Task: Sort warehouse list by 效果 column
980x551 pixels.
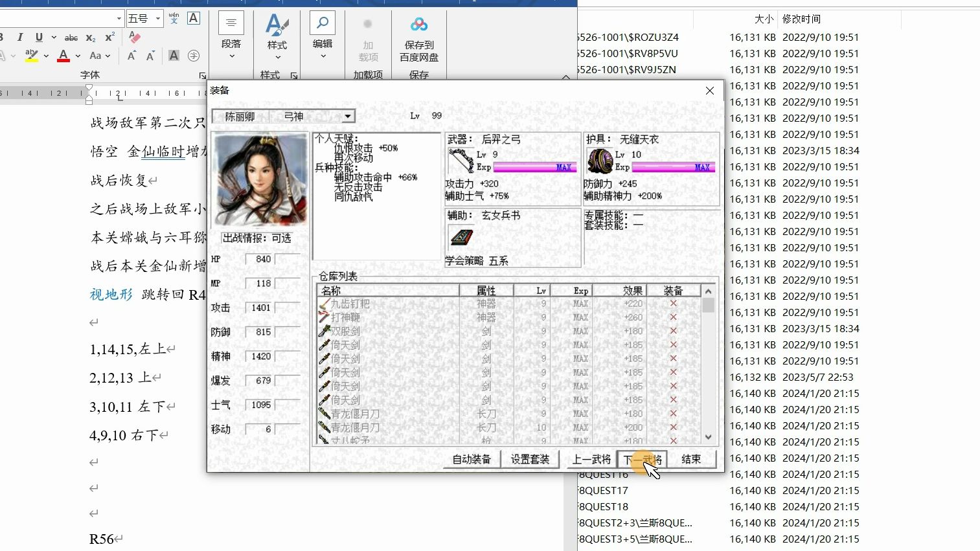Action: pyautogui.click(x=619, y=291)
